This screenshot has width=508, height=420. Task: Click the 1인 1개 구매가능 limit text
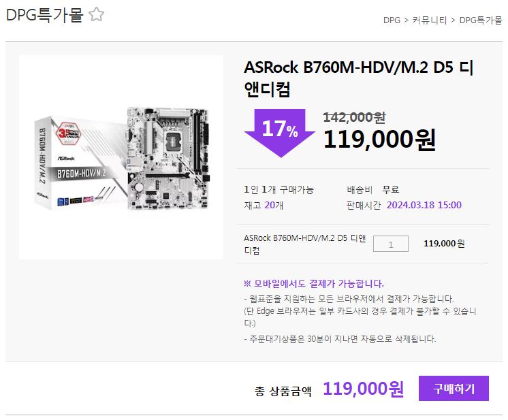click(x=279, y=189)
